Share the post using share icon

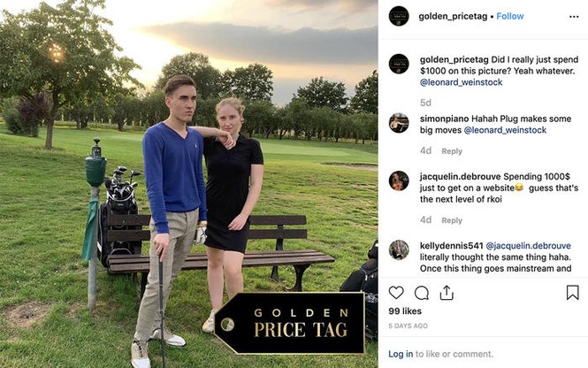click(447, 293)
